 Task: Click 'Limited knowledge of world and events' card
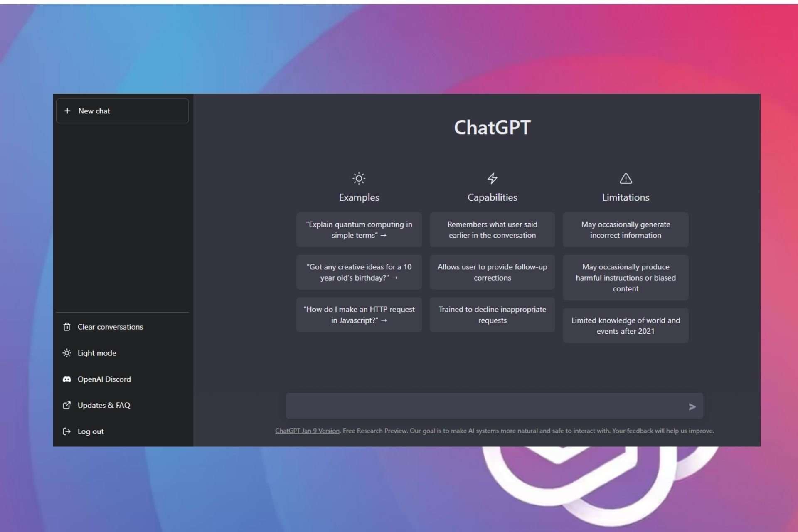625,325
